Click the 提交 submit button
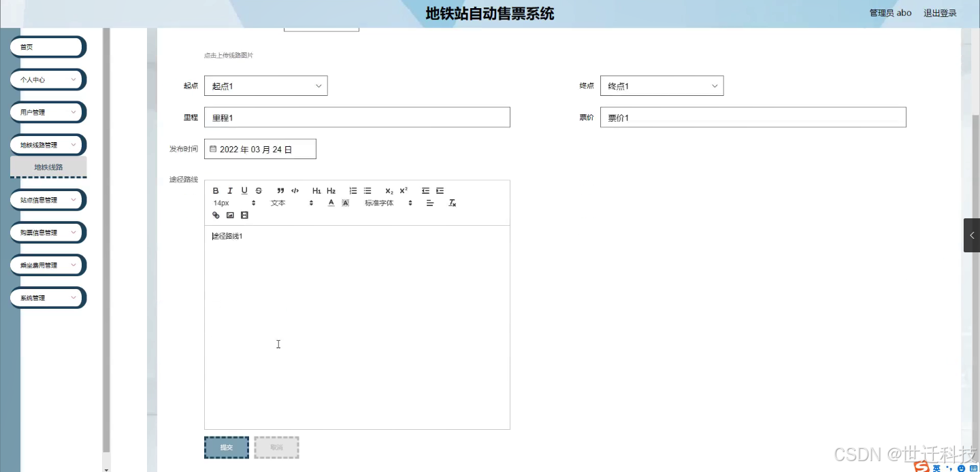 (x=227, y=448)
